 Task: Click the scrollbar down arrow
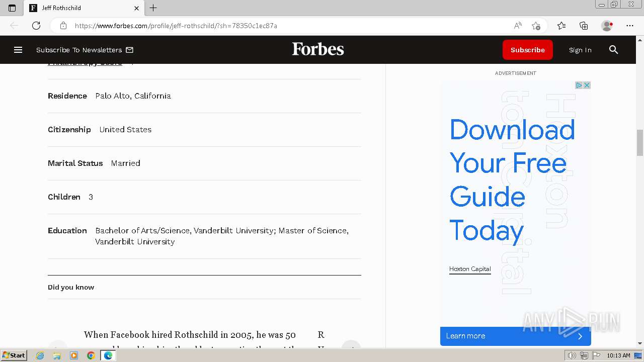640,343
